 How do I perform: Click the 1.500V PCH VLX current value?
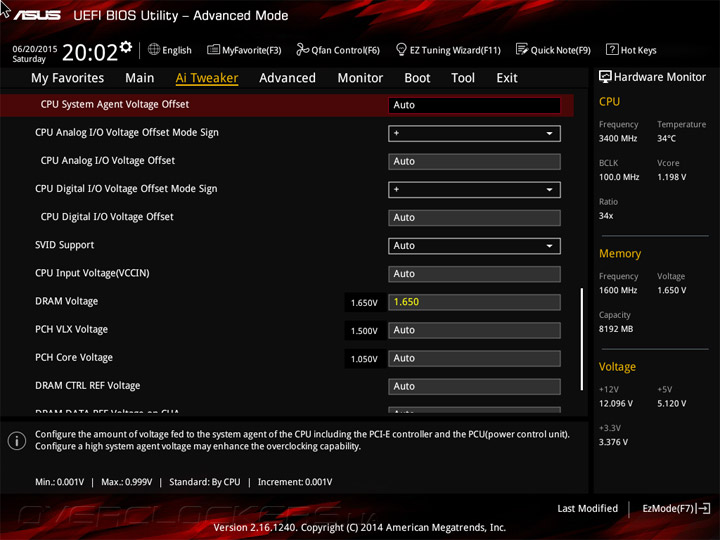pyautogui.click(x=364, y=331)
